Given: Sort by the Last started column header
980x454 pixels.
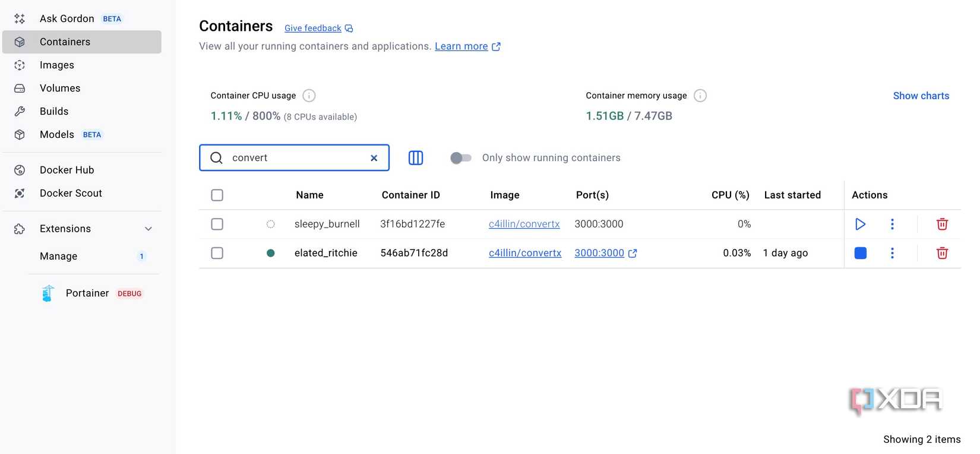Looking at the screenshot, I should (792, 195).
